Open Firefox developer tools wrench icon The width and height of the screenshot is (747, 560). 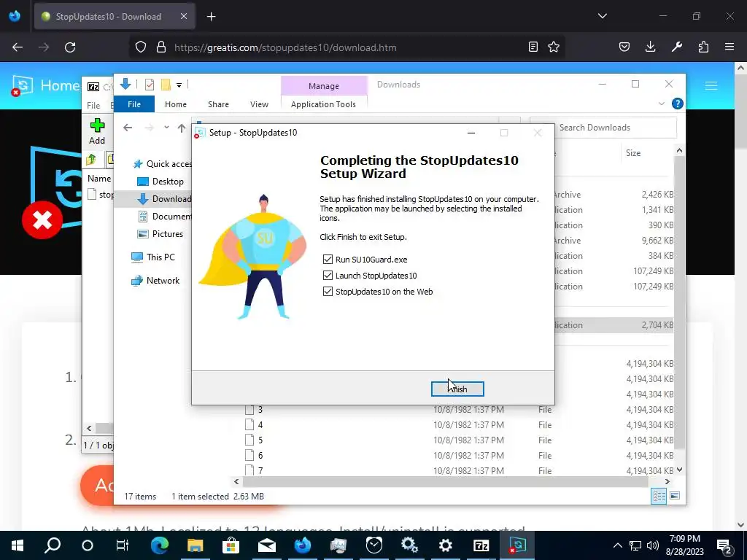click(676, 47)
